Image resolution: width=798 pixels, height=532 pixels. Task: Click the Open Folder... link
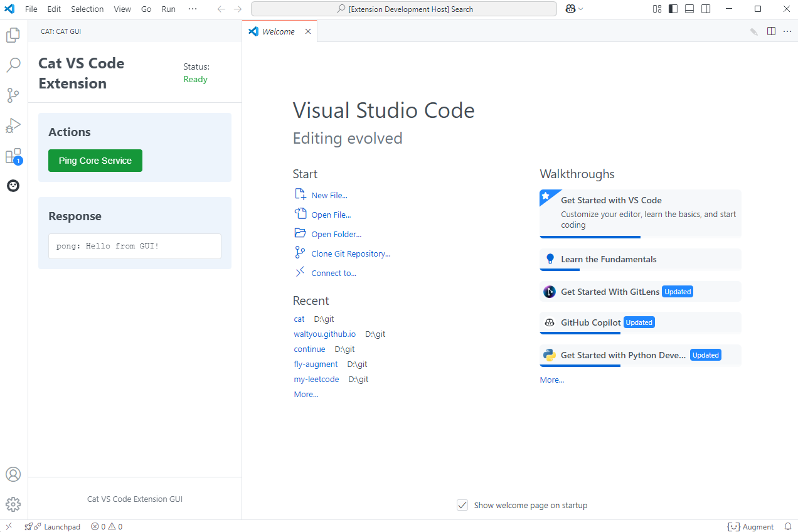pyautogui.click(x=336, y=234)
